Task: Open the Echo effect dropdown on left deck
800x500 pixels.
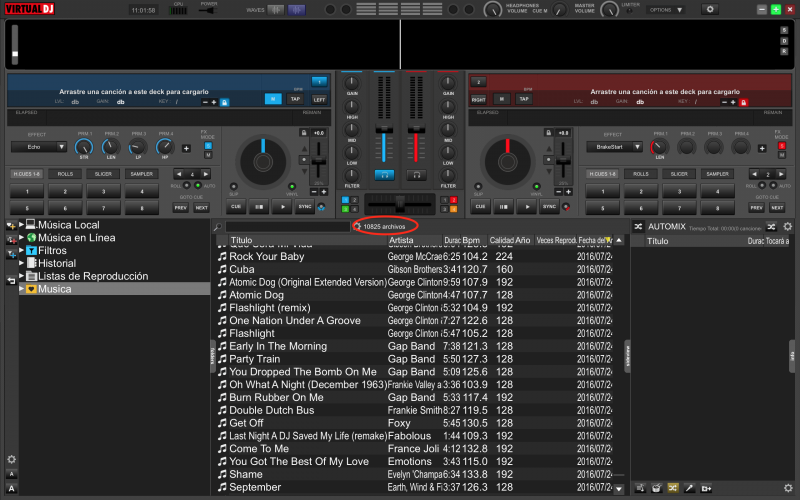Action: pyautogui.click(x=39, y=147)
